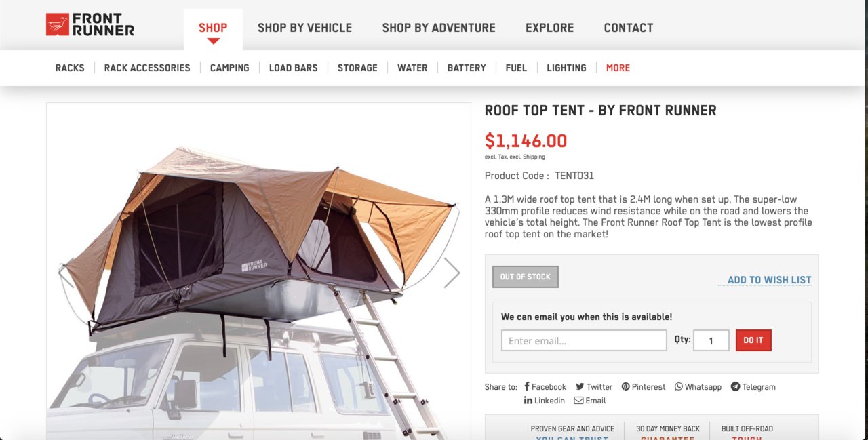This screenshot has width=868, height=440.
Task: Focus the Enter email field
Action: click(x=584, y=340)
